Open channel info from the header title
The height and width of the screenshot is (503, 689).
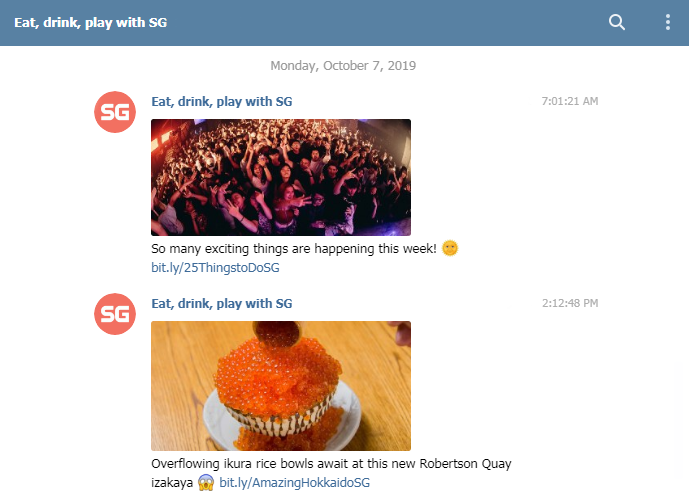[x=91, y=22]
